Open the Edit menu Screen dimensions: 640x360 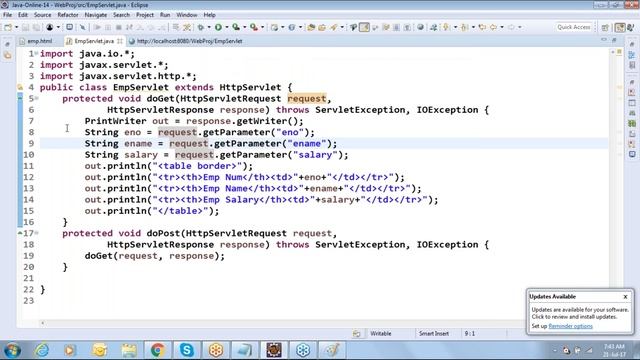(23, 15)
